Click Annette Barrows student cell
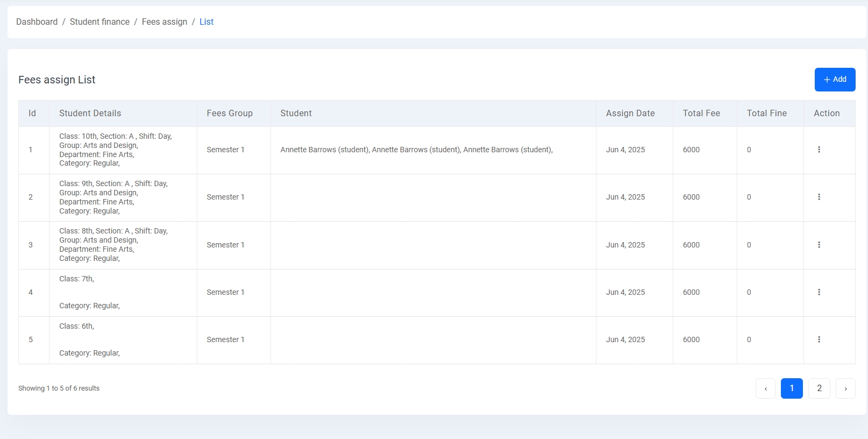This screenshot has width=868, height=439. point(416,150)
